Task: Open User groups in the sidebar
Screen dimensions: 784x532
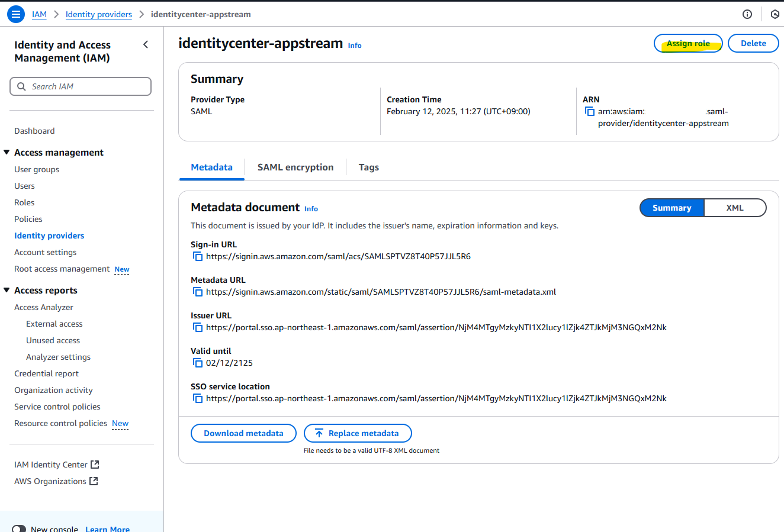Action: coord(37,169)
